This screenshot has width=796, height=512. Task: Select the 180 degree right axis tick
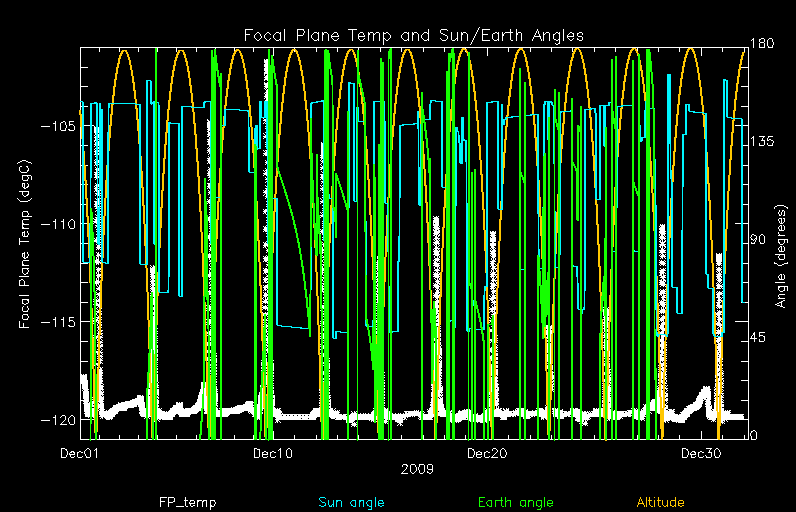tap(765, 44)
